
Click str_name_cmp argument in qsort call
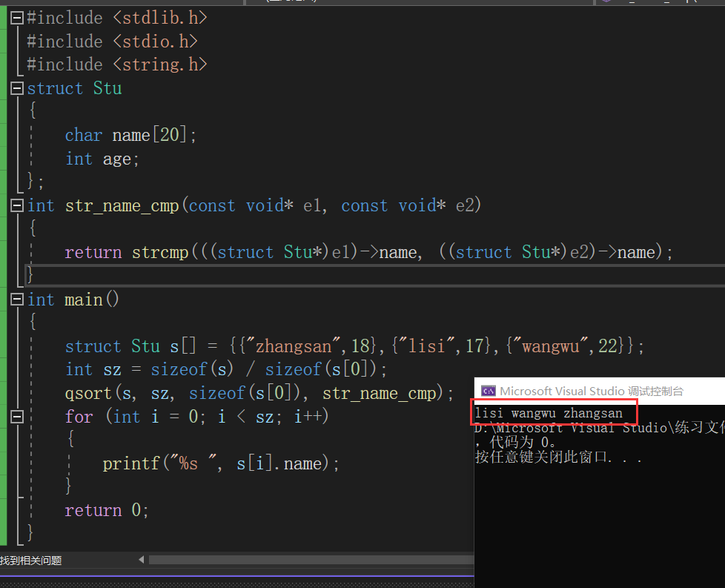pos(379,393)
